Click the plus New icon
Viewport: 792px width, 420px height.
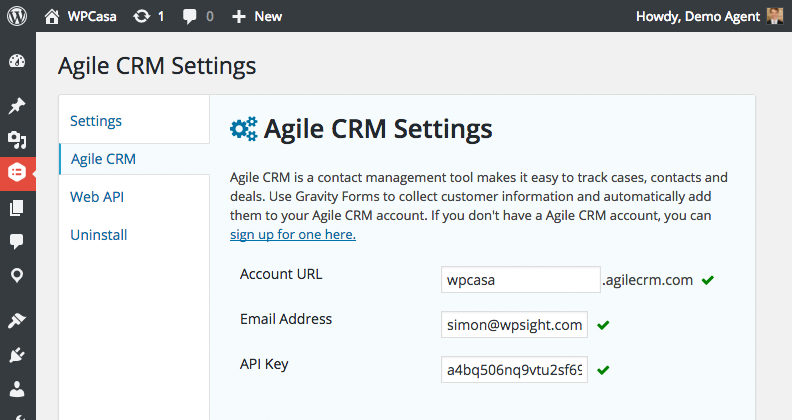pos(238,17)
